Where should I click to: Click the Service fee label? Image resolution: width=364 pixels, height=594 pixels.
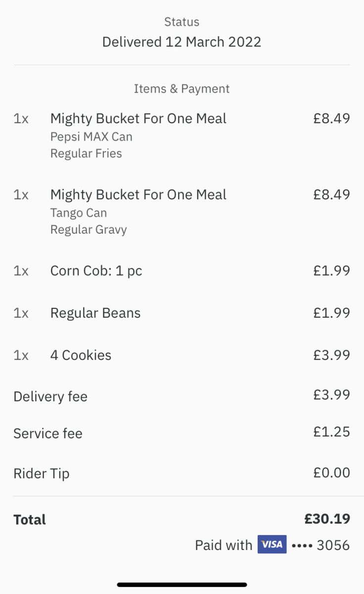pos(48,434)
